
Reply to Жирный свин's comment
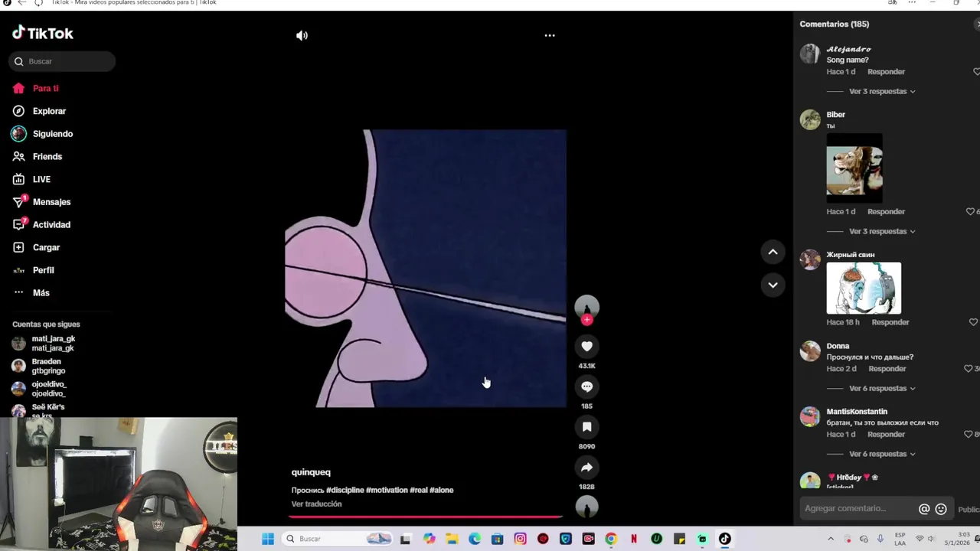coord(890,322)
